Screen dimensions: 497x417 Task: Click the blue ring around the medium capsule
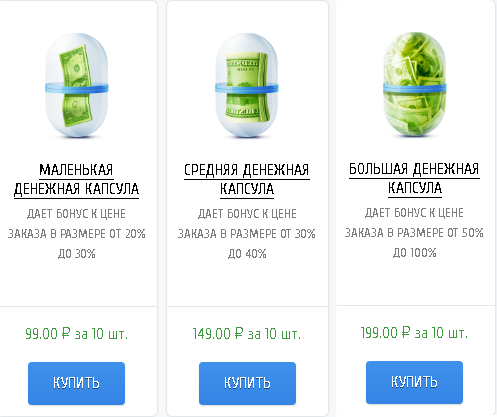pyautogui.click(x=247, y=88)
